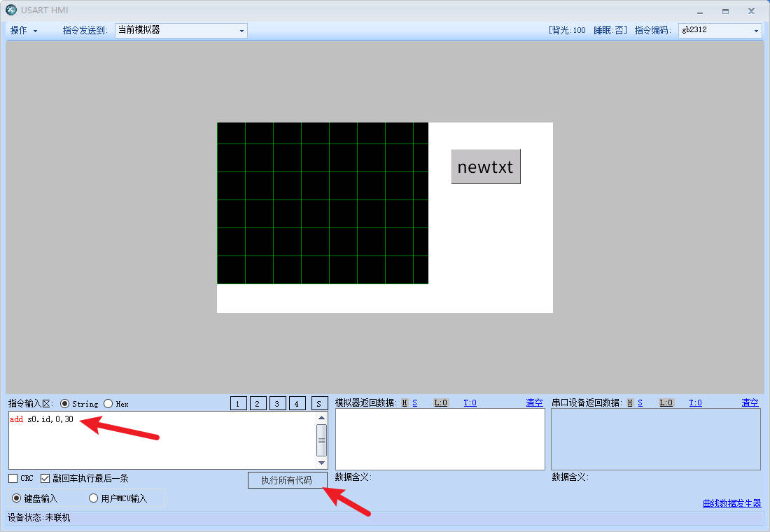Select the String input mode radio button
The width and height of the screenshot is (770, 532).
pos(65,403)
